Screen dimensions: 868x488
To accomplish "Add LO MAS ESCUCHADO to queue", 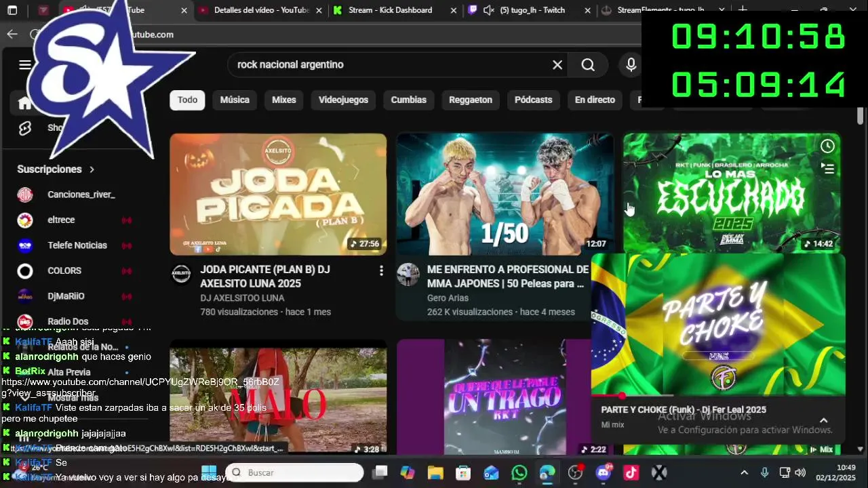I will click(827, 168).
